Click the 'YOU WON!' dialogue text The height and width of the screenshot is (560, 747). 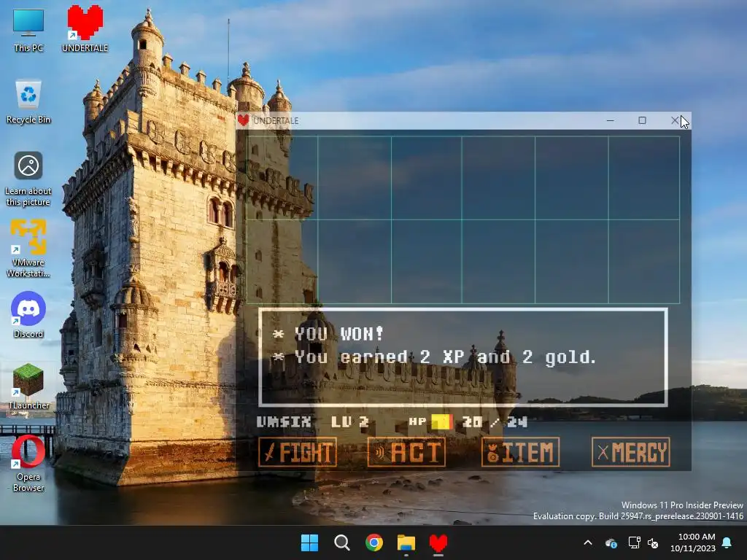point(338,334)
